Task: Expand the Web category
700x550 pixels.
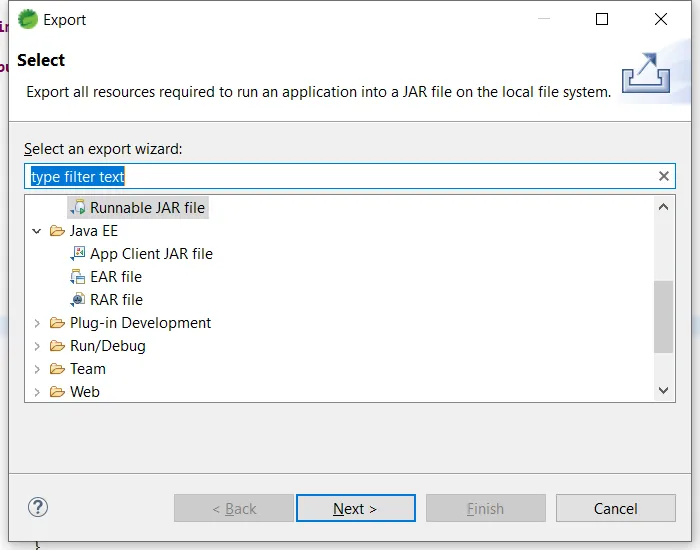Action: 37,392
